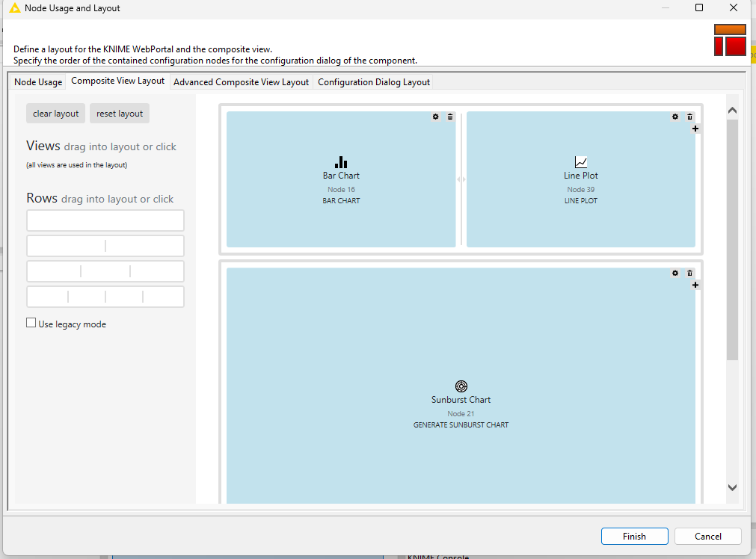Click the Line Plot icon in layout
Image resolution: width=756 pixels, height=559 pixels.
(580, 162)
